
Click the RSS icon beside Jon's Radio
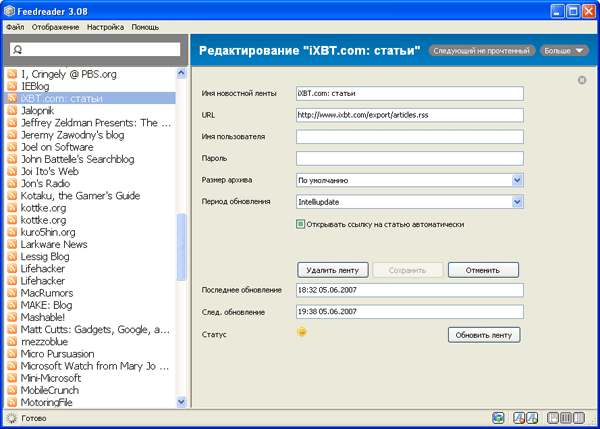click(12, 183)
